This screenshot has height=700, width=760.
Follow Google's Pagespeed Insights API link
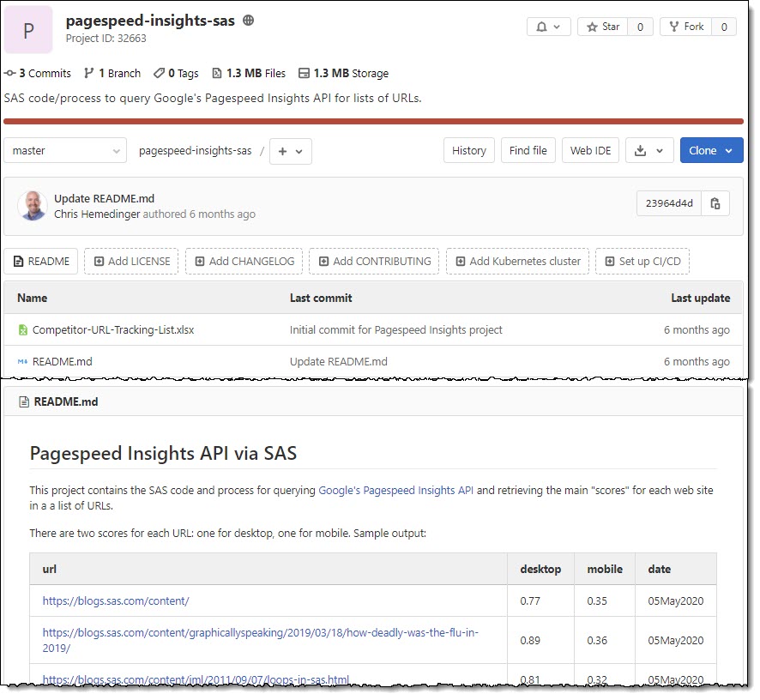[x=395, y=491]
